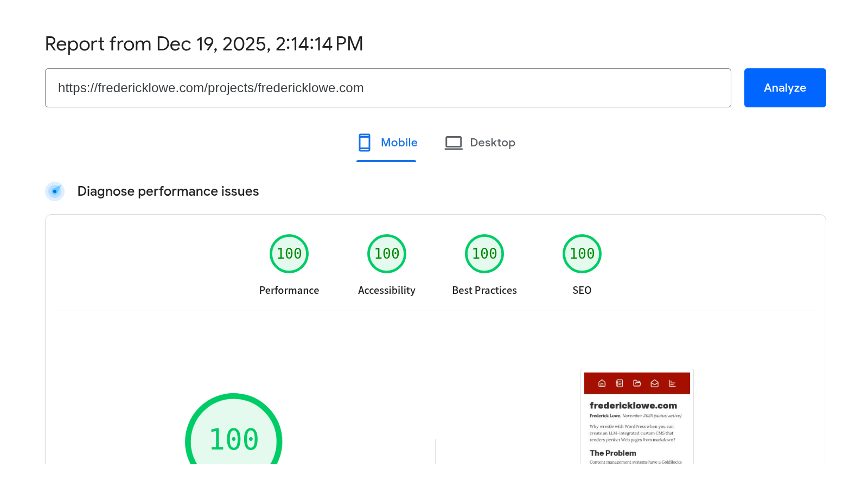
Task: Click the fredericklowe.com heading in the screenshot thumbnail
Action: pos(633,406)
